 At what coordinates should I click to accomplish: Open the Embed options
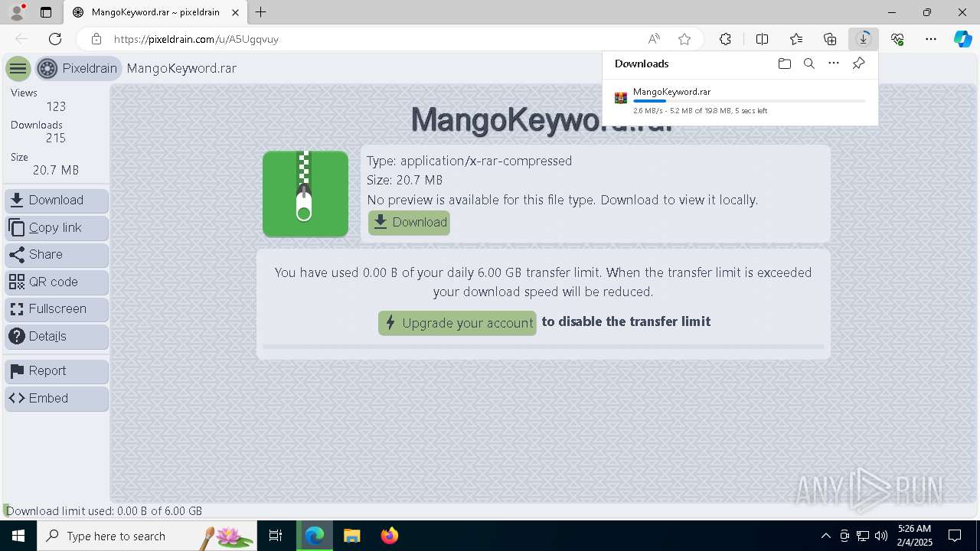point(57,399)
